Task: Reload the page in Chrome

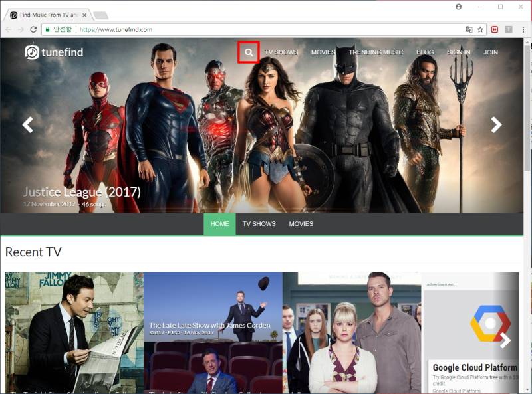Action: 33,29
